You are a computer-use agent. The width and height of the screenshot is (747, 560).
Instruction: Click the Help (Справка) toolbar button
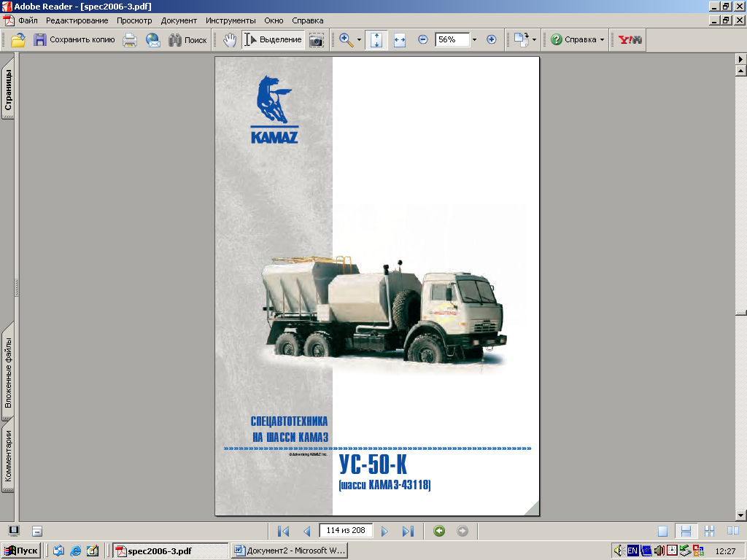point(573,40)
